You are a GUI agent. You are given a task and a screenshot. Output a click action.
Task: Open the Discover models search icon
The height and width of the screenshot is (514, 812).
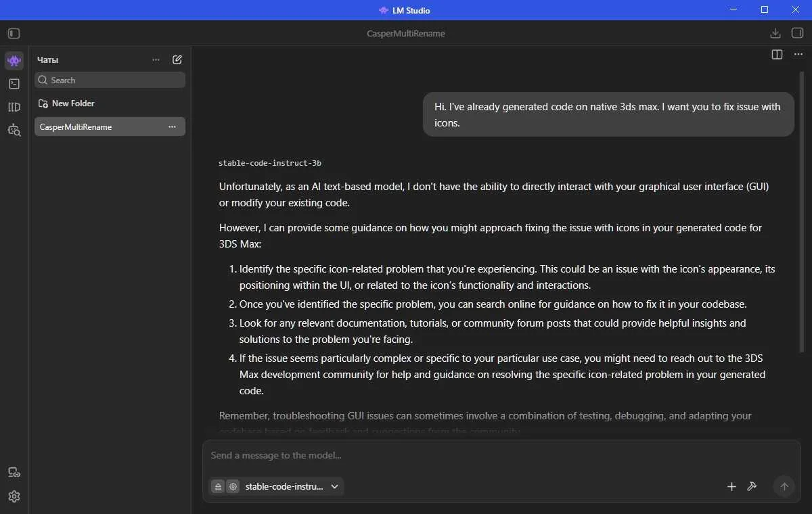tap(14, 130)
